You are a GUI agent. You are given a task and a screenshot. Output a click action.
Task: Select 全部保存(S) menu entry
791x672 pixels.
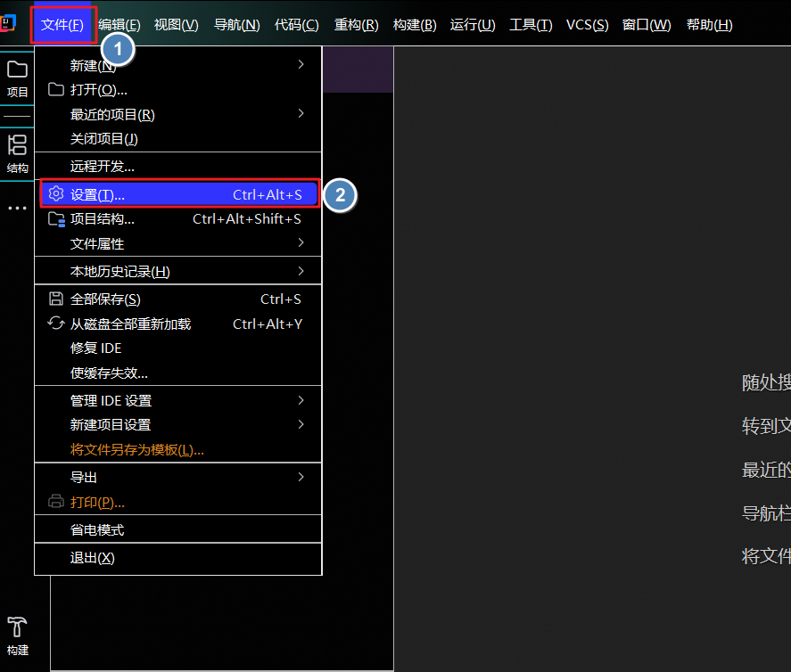[x=177, y=299]
